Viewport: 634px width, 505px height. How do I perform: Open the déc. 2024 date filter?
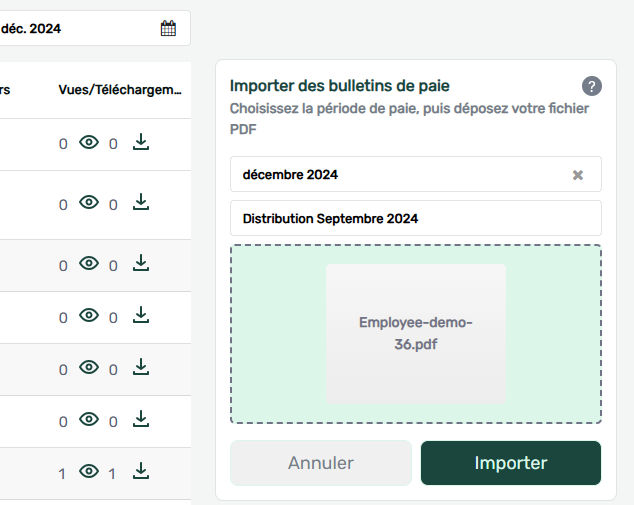(x=80, y=29)
